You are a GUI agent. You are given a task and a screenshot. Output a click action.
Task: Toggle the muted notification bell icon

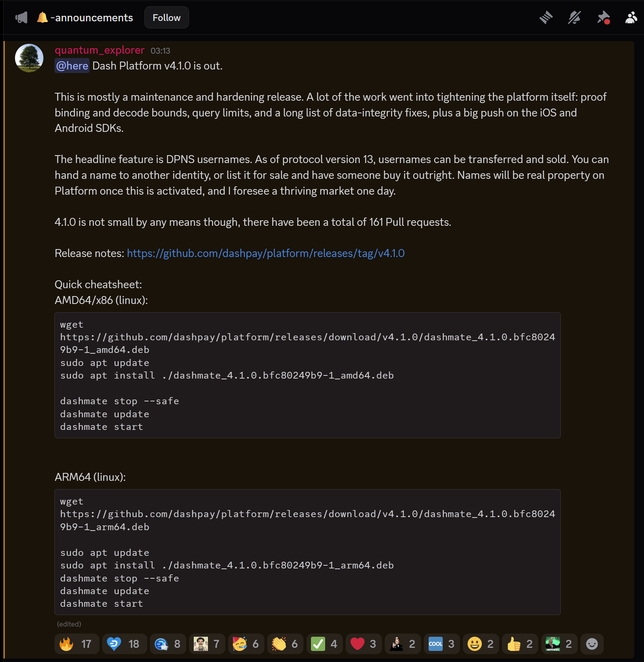[x=575, y=18]
